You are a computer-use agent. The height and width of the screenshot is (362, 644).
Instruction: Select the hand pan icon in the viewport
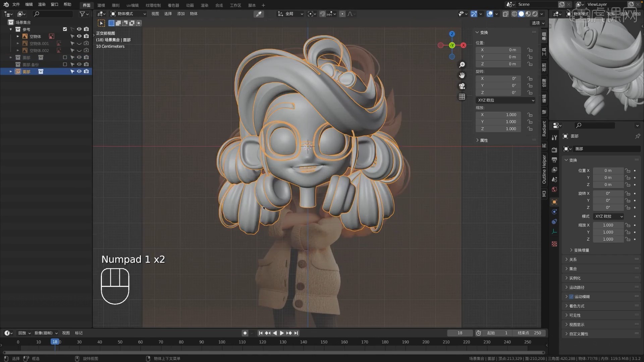[x=462, y=75]
